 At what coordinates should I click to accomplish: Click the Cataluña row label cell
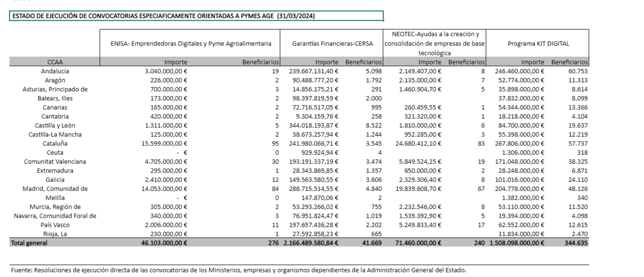(x=54, y=144)
